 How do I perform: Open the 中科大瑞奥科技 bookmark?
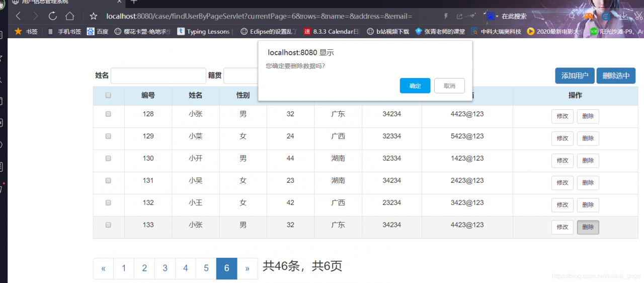click(496, 31)
